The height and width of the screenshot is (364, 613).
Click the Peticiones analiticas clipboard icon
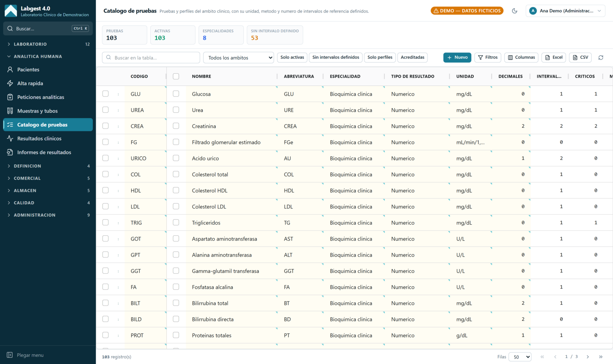click(10, 97)
